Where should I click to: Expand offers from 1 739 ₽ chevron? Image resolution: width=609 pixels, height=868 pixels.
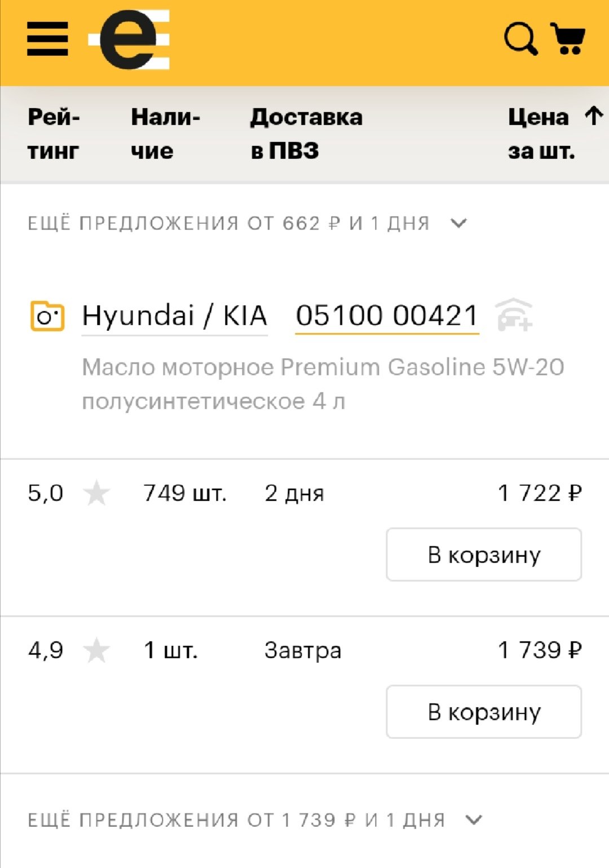474,820
